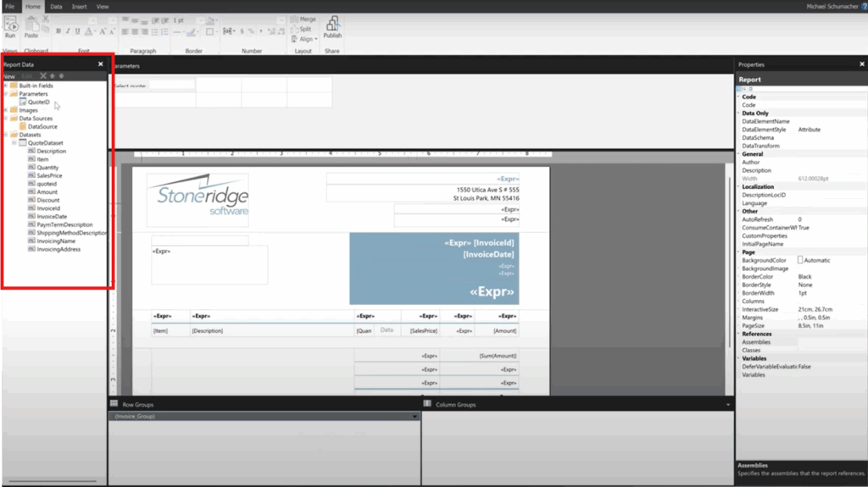Image resolution: width=868 pixels, height=487 pixels.
Task: Expand the Images folder
Action: coord(6,110)
